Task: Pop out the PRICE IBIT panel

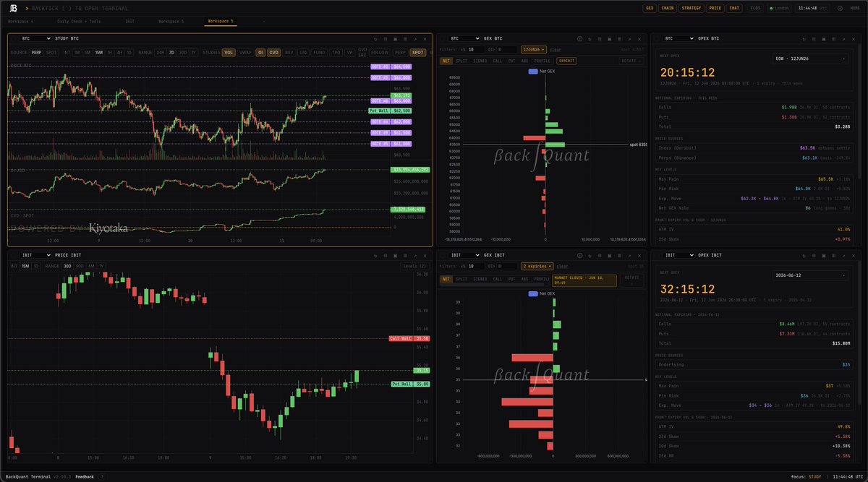Action: [415, 256]
